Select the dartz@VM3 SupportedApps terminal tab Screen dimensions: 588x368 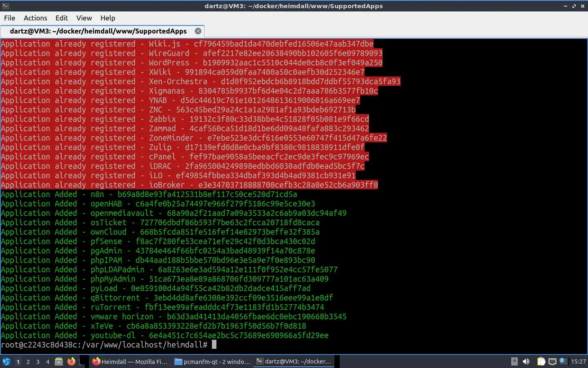(102, 31)
